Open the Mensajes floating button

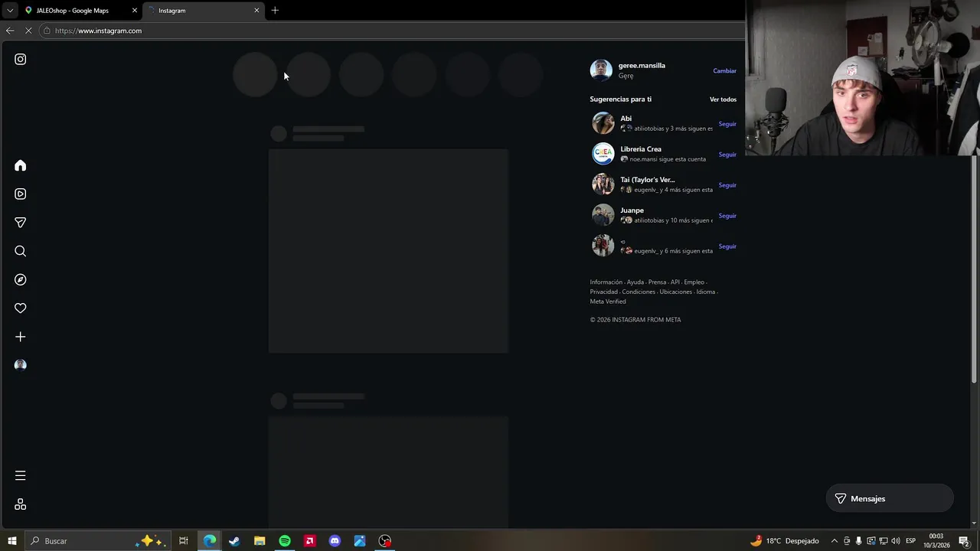890,499
